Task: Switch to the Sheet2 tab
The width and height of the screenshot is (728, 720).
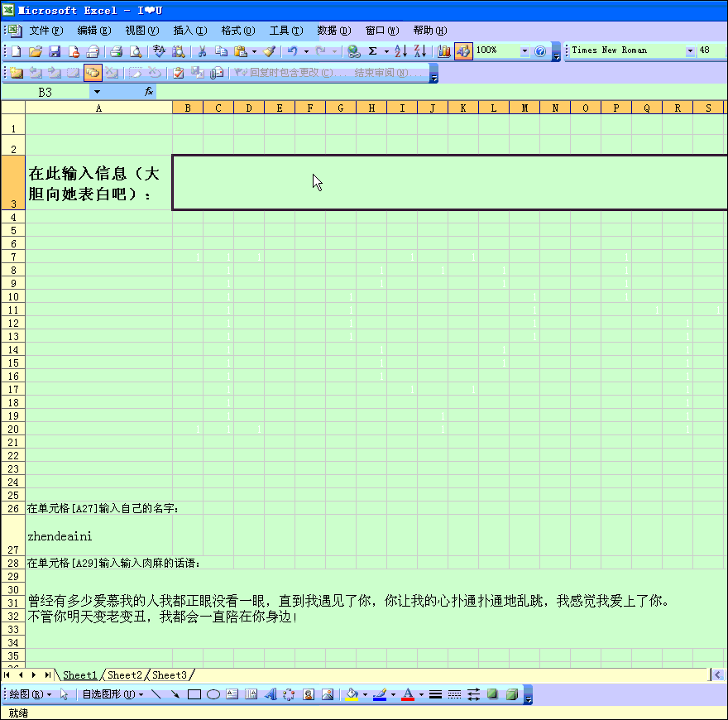Action: coord(124,675)
